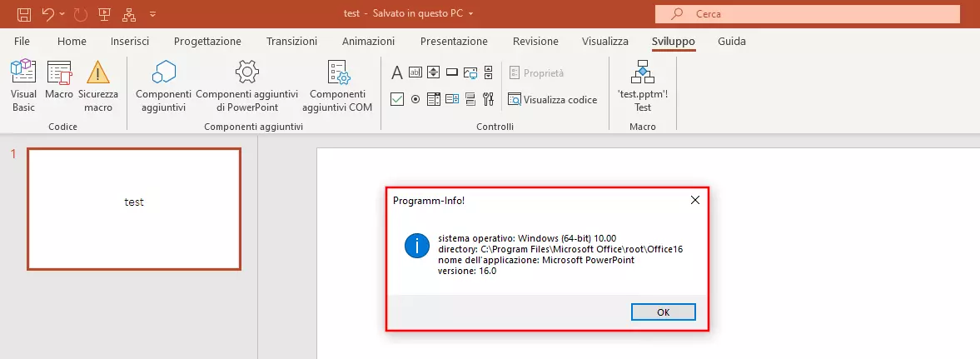The height and width of the screenshot is (359, 980).
Task: Expand the file save location dropdown in title
Action: coord(470,14)
